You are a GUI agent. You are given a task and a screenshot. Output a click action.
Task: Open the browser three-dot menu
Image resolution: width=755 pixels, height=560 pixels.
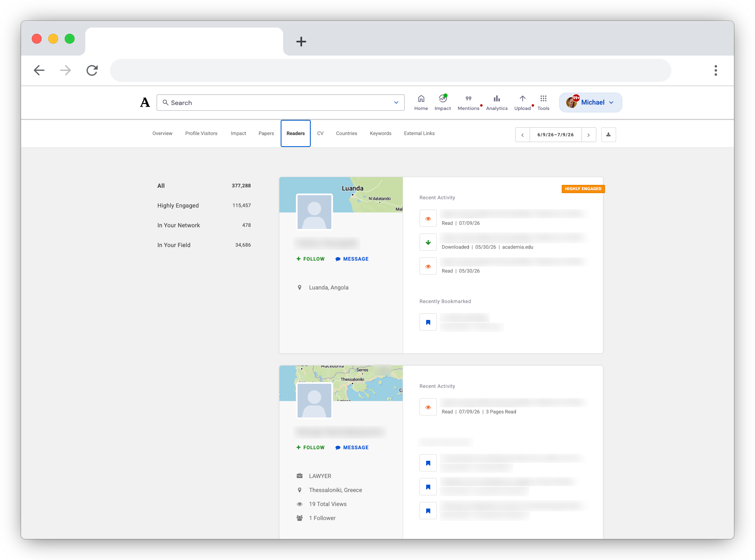(x=716, y=70)
